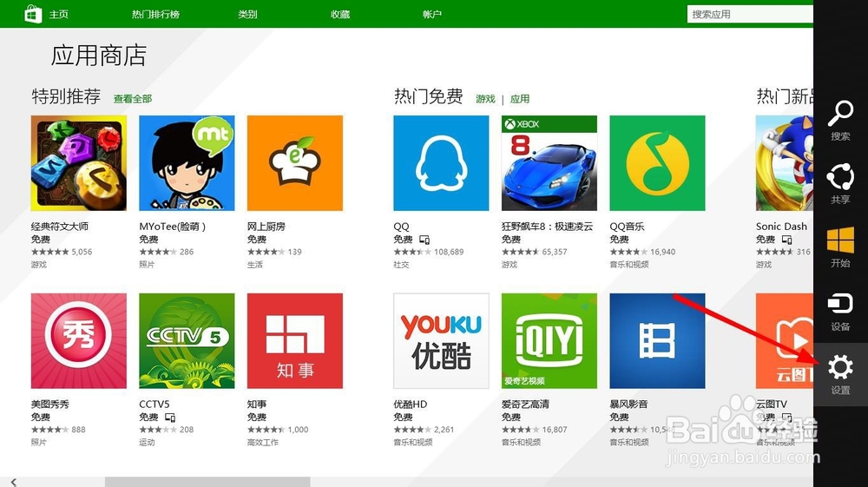Click the scrollbar left arrow

[x=14, y=482]
